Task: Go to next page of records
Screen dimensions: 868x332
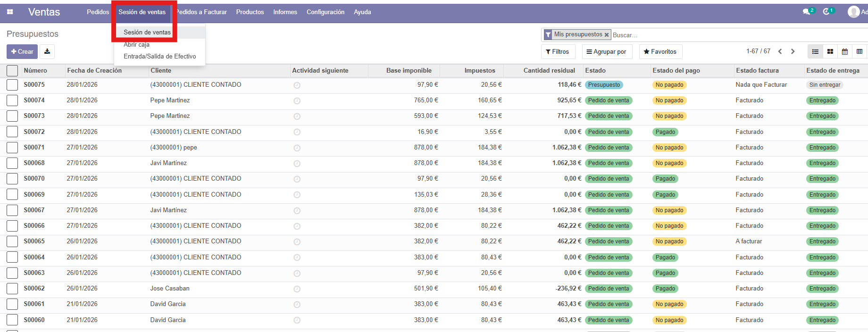Action: (x=793, y=51)
